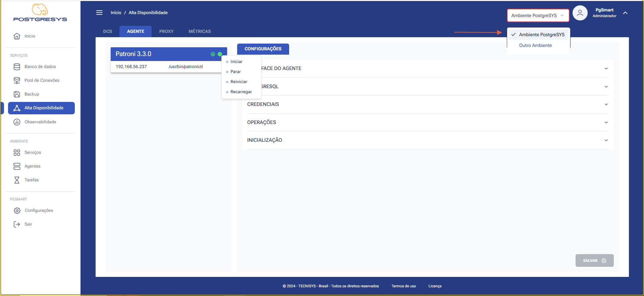Switch to the AGENTE tab
This screenshot has width=644, height=296.
pos(136,32)
